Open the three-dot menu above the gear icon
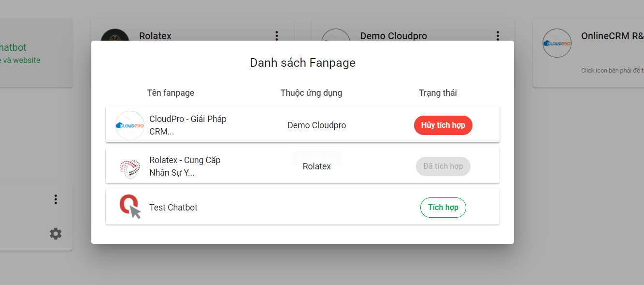Viewport: 644px width, 285px height. tap(56, 199)
